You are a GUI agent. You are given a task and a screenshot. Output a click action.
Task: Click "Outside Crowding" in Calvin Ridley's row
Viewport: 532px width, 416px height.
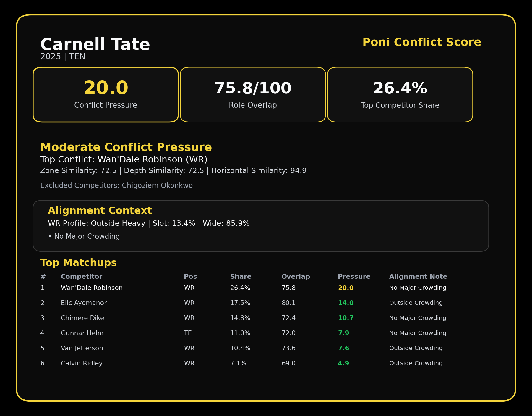(416, 363)
